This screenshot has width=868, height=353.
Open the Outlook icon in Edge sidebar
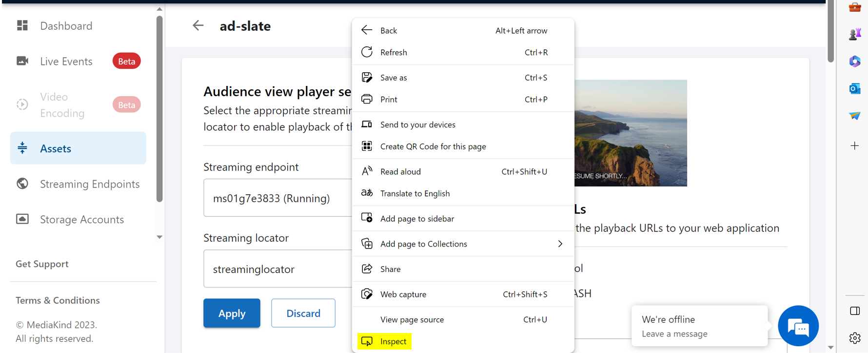[855, 88]
